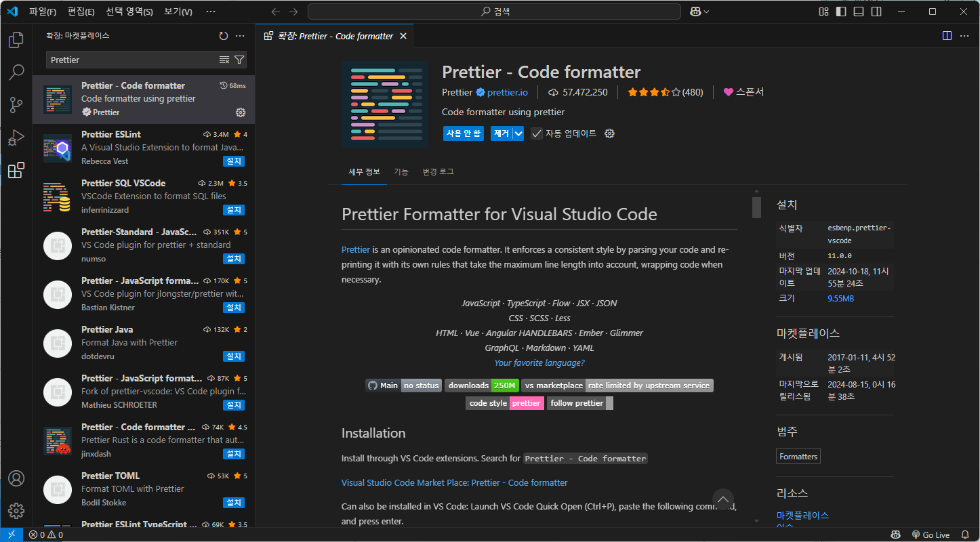Viewport: 980px width, 542px height.
Task: Click the 9.55MB size link
Action: click(x=840, y=298)
